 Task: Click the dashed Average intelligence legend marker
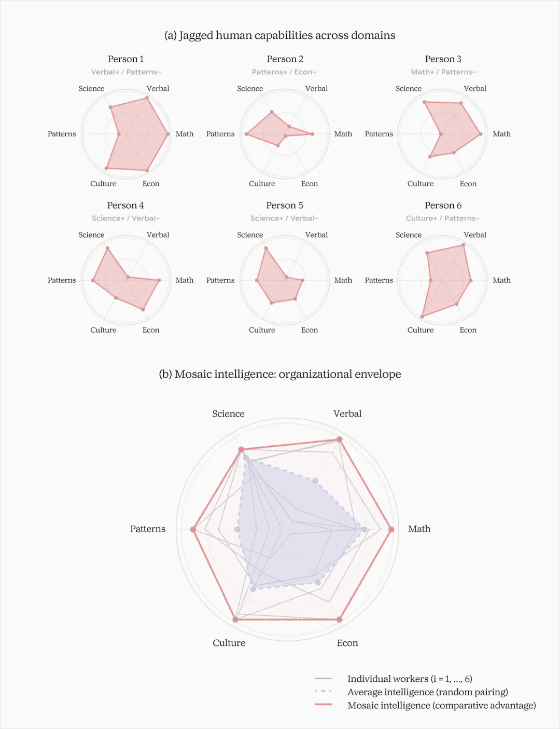(323, 692)
